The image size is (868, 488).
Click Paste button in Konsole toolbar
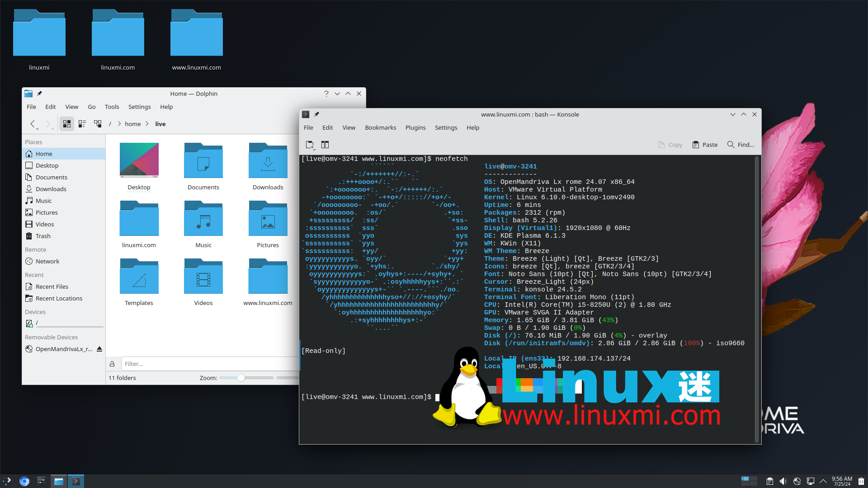[x=705, y=145]
